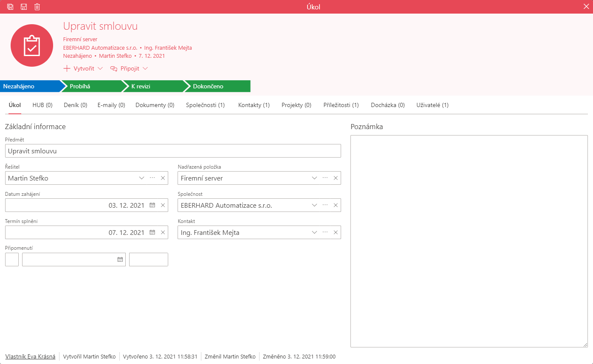Image resolution: width=593 pixels, height=364 pixels.
Task: Delete the task with the trash icon
Action: point(37,7)
